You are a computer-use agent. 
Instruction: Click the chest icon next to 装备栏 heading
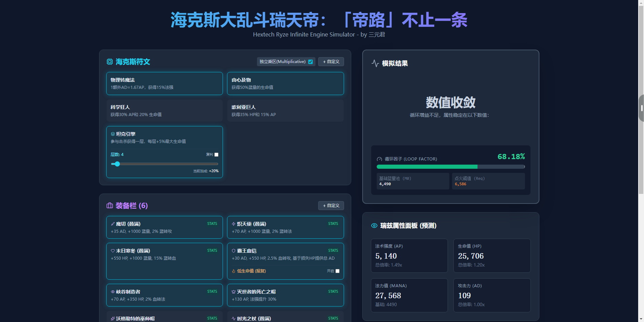pyautogui.click(x=109, y=206)
